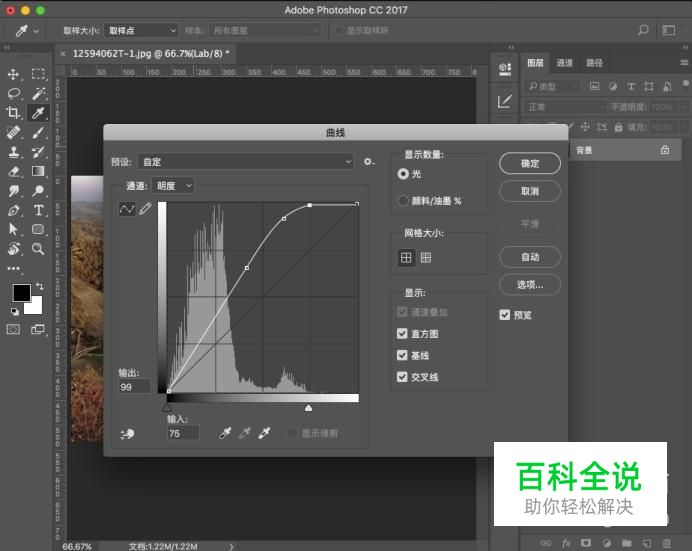692x551 pixels.
Task: Click the white point input slider triangle
Action: point(308,408)
